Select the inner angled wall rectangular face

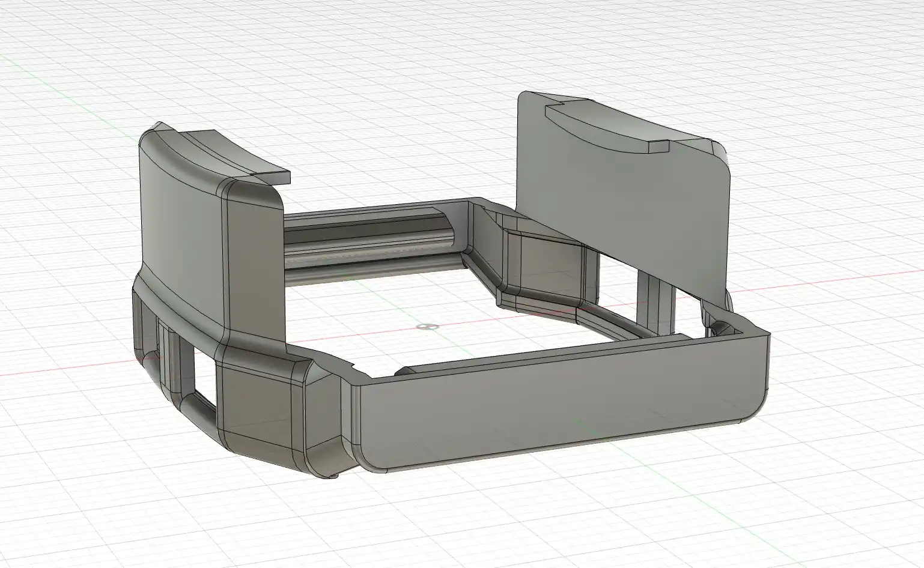point(544,264)
